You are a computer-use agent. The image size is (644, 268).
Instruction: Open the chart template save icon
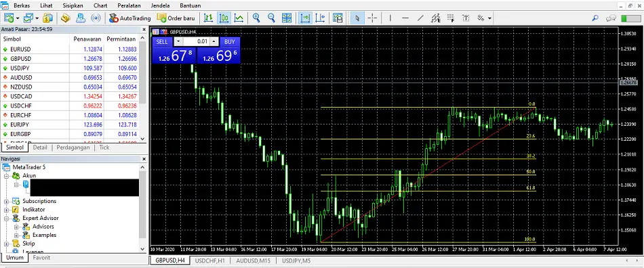[x=338, y=18]
